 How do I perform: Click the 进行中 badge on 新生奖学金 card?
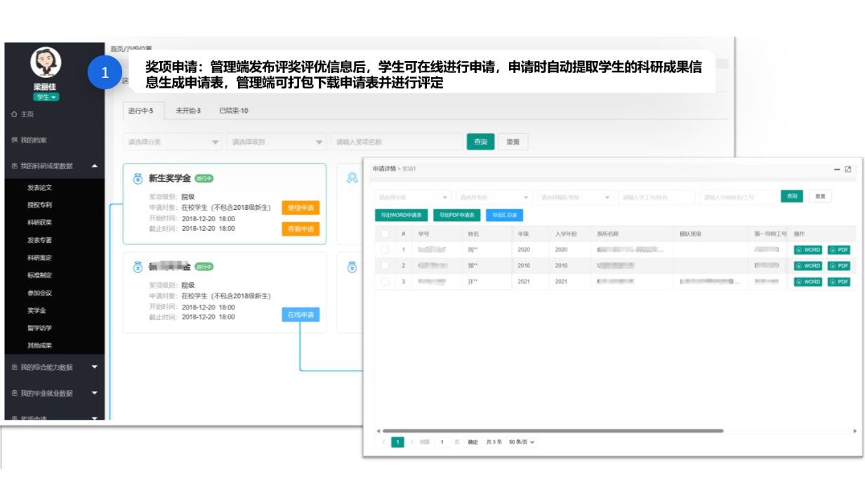[204, 178]
